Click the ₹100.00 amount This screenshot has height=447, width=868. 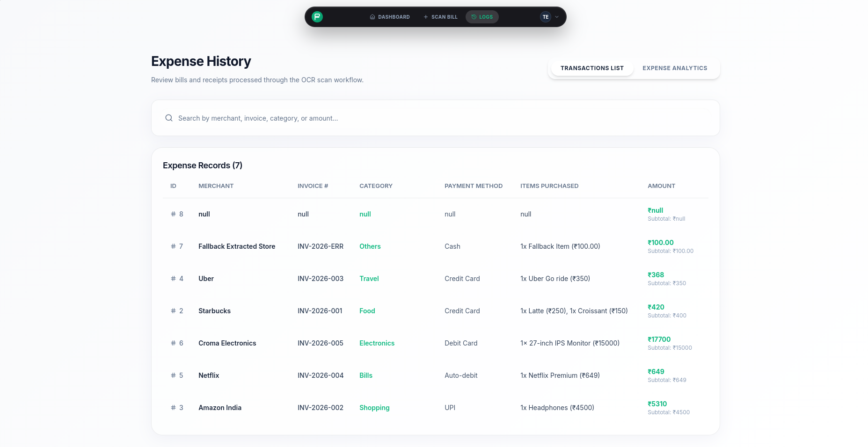[661, 243]
